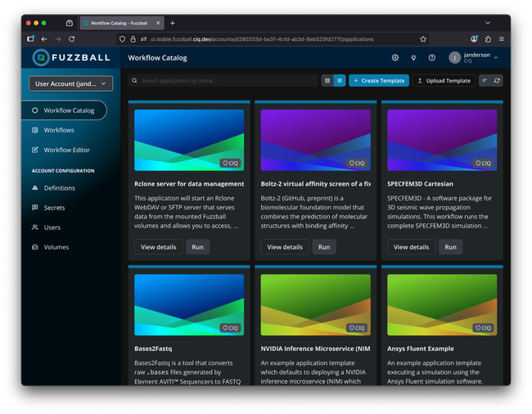The height and width of the screenshot is (414, 532).
Task: View details of SPECFEM3D Cartesian
Action: click(x=411, y=247)
